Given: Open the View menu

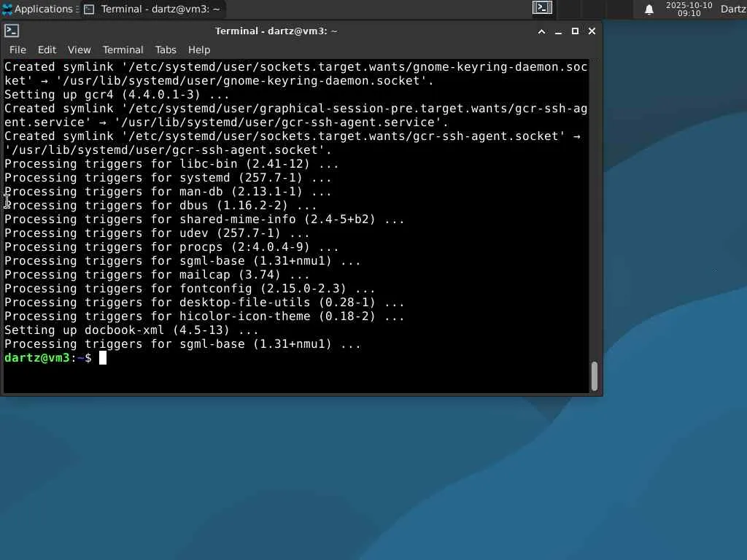Looking at the screenshot, I should pyautogui.click(x=79, y=50).
